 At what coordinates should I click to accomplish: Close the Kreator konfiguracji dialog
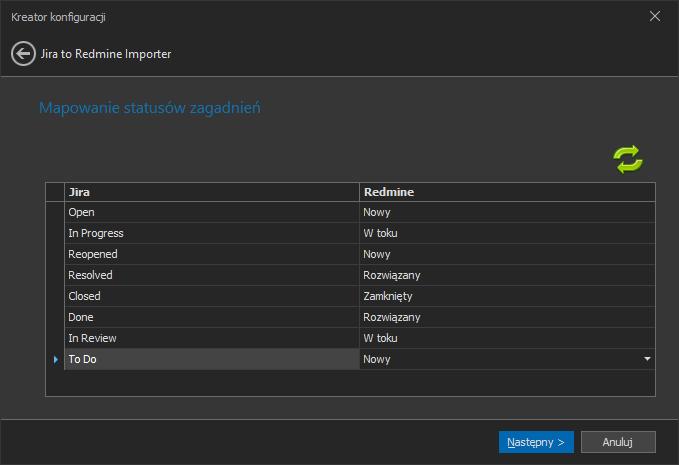click(655, 16)
